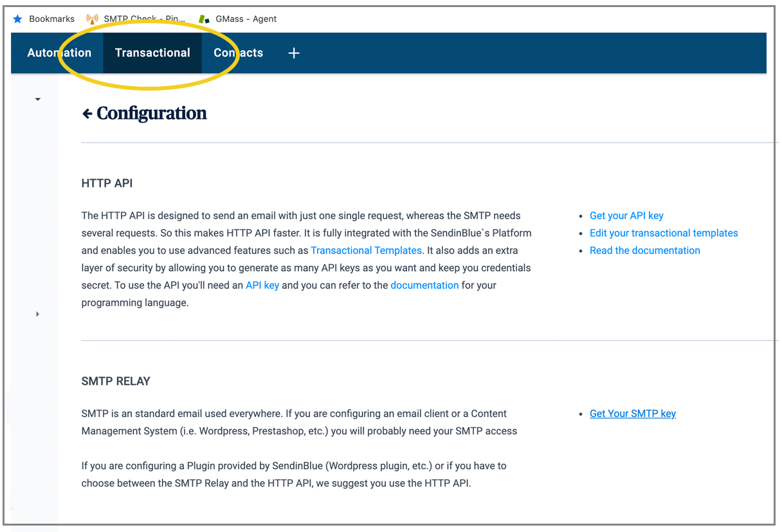This screenshot has height=532, width=782.
Task: Select the Transactional tab
Action: point(152,53)
